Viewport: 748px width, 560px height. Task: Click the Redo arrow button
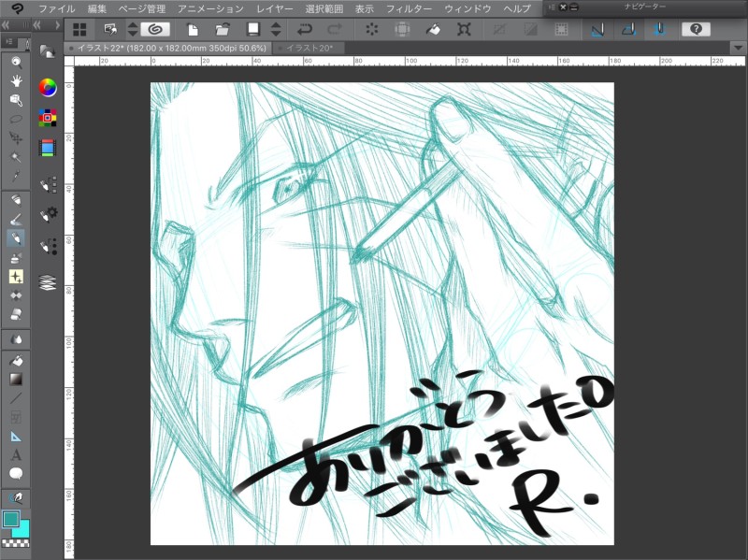[x=335, y=30]
